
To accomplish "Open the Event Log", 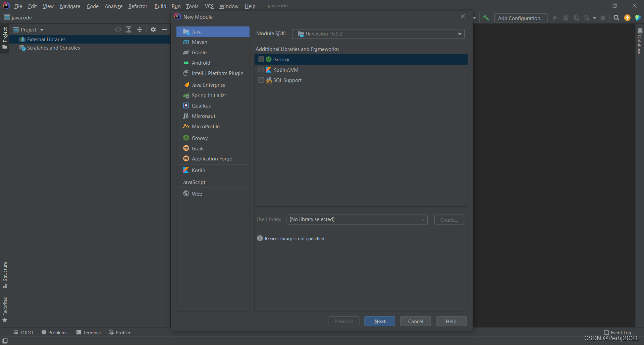I will [x=618, y=332].
